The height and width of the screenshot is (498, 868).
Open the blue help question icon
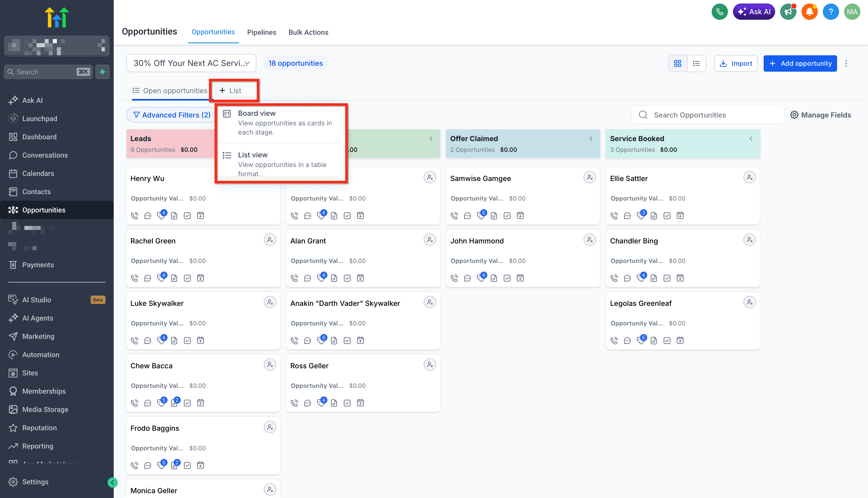[830, 12]
